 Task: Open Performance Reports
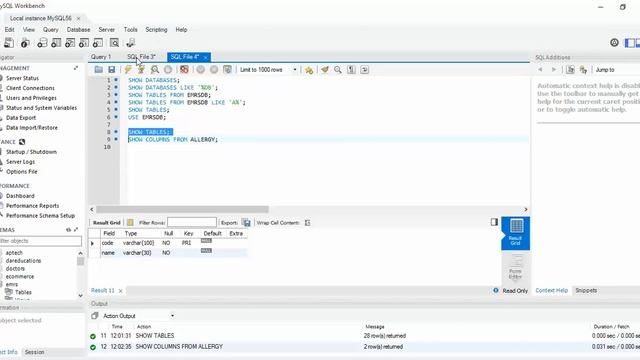point(33,206)
